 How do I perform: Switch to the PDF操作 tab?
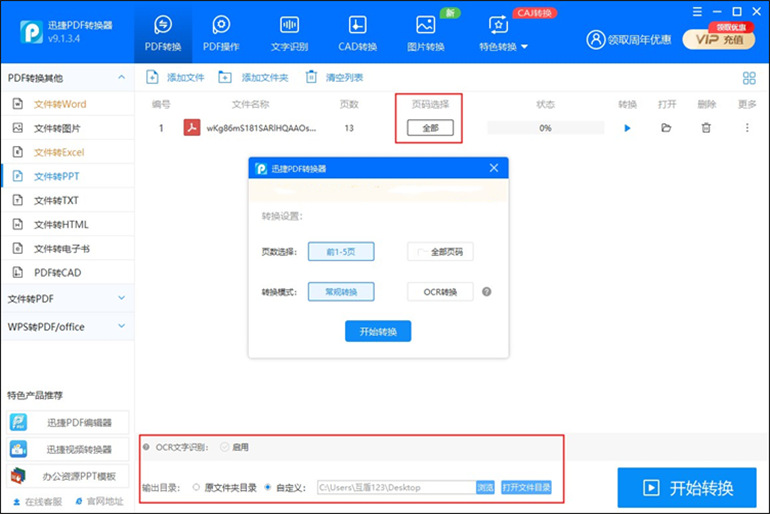click(221, 33)
